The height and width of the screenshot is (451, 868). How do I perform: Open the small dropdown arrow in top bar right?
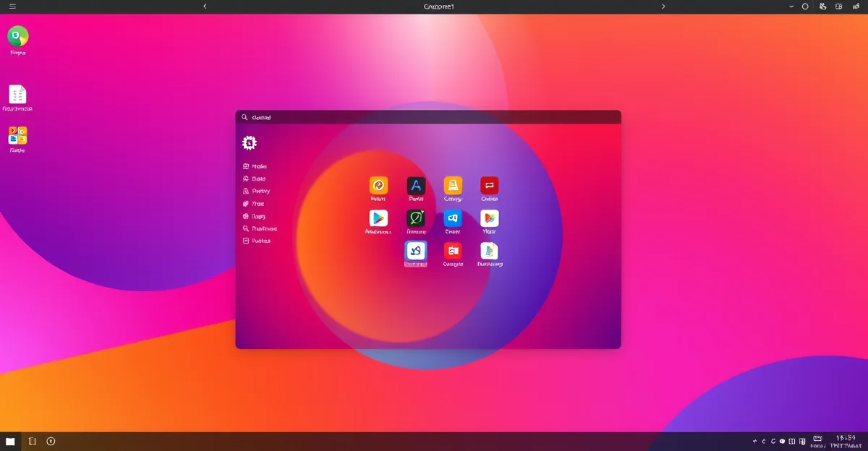(791, 6)
